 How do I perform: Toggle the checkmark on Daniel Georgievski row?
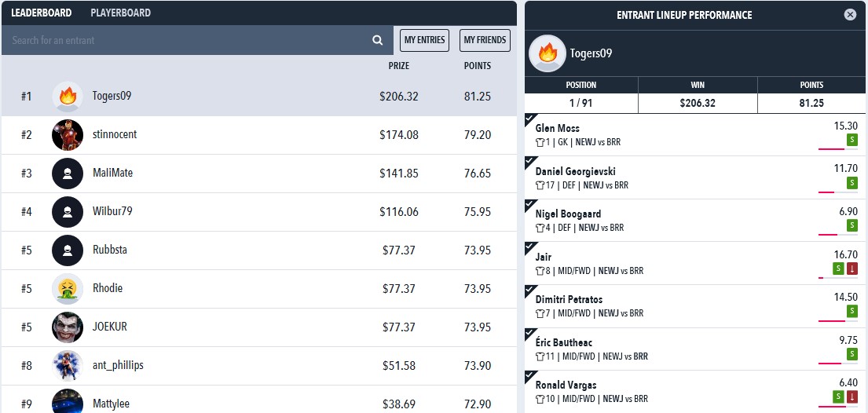[x=530, y=162]
